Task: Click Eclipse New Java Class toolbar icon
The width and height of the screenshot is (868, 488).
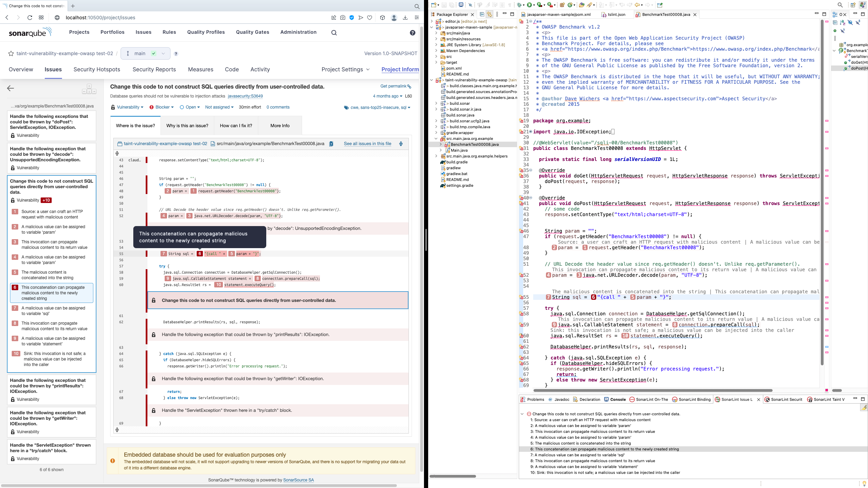Action: tap(571, 5)
